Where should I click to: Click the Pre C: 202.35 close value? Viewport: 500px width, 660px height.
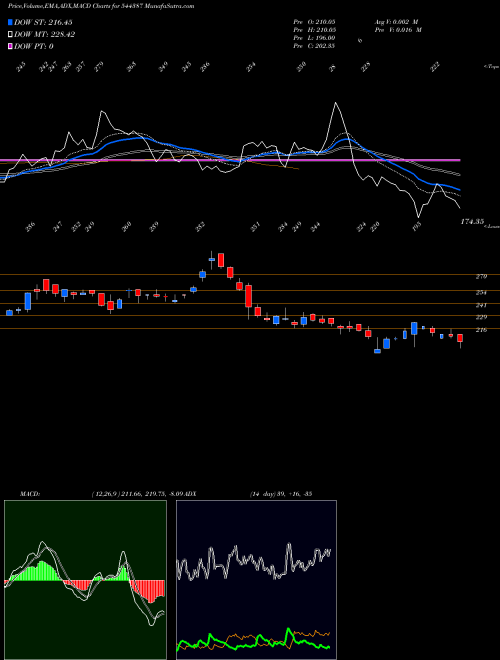click(x=314, y=46)
